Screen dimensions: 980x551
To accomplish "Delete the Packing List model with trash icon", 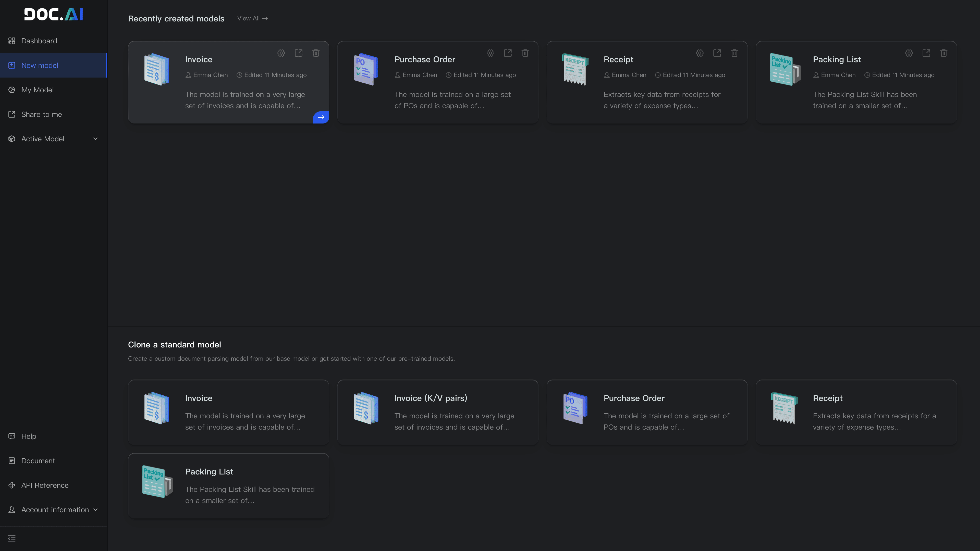I will pos(944,53).
